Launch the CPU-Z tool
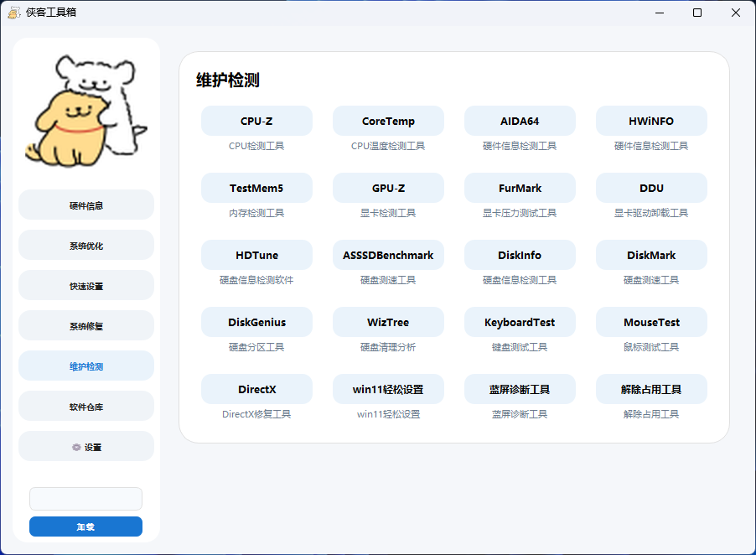 coord(256,121)
